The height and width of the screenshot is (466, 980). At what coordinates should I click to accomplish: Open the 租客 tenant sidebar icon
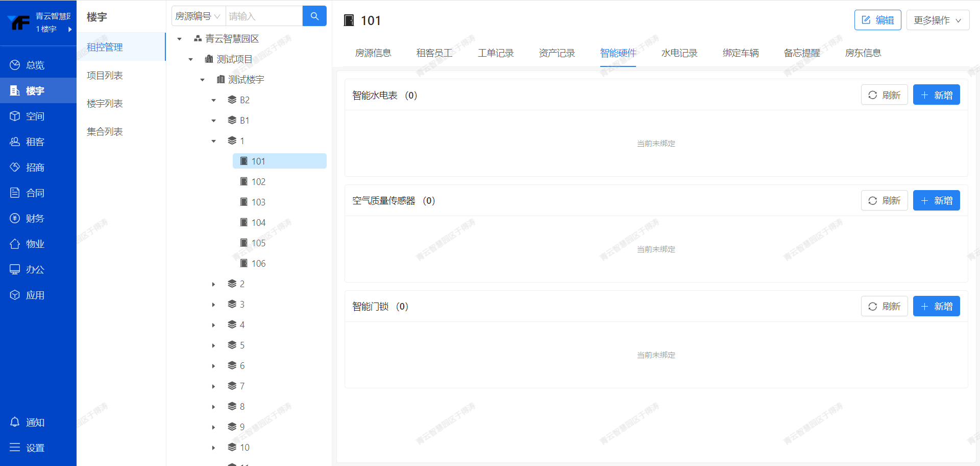point(15,142)
